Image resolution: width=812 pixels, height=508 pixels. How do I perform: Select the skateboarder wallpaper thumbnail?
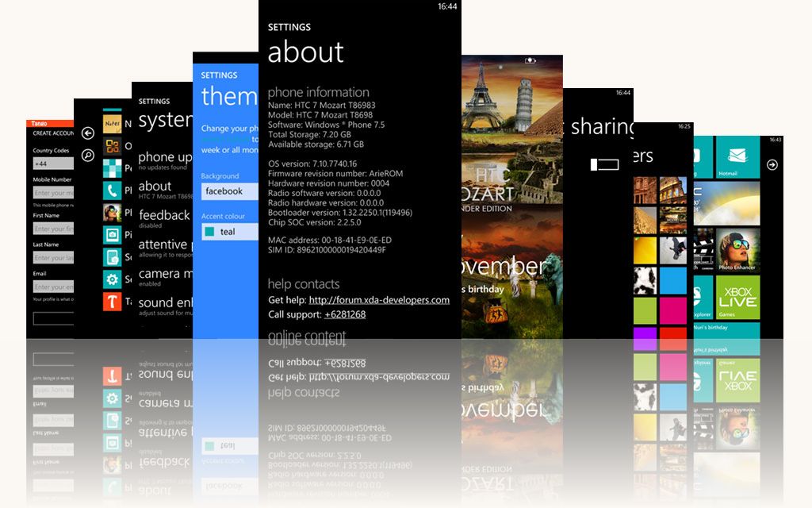tap(673, 250)
